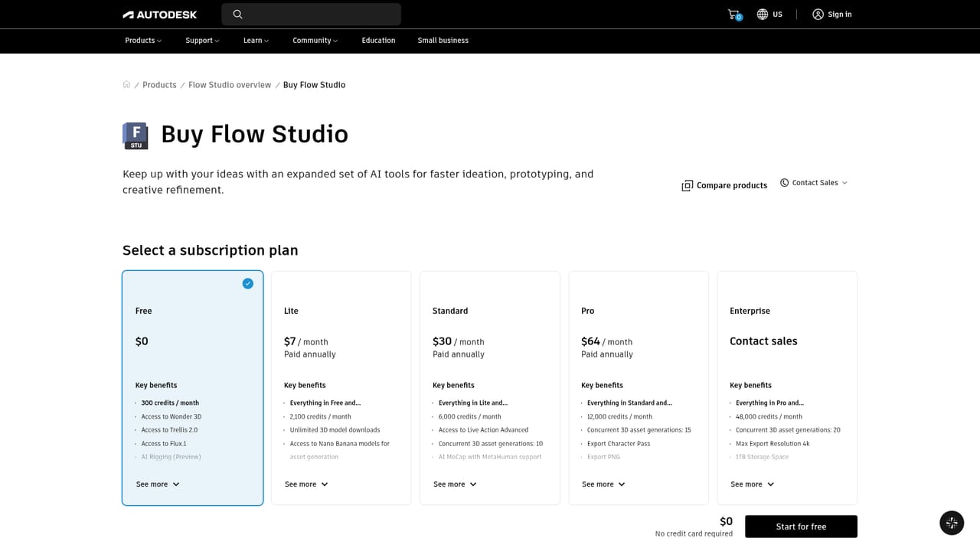Open the Contact Sales dropdown

pos(814,183)
